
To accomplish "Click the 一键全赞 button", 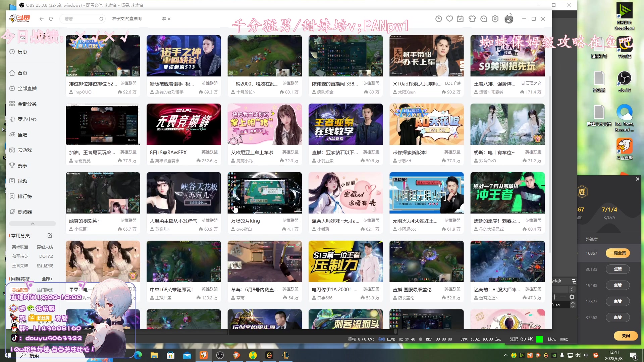I will 618,253.
